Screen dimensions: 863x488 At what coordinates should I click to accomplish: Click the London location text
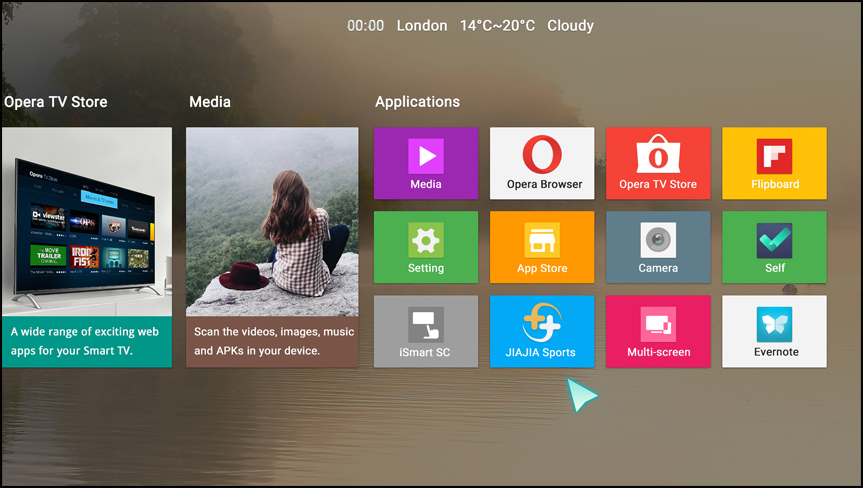point(422,26)
